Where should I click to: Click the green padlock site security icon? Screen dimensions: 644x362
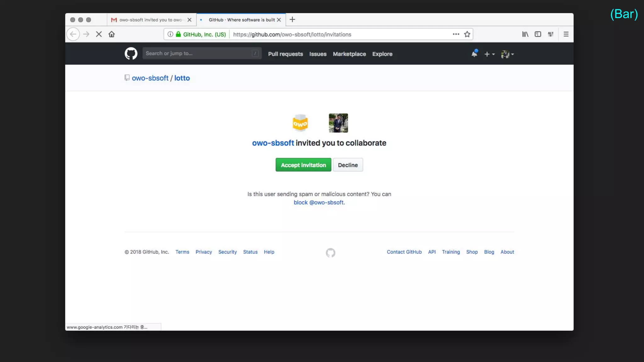(x=178, y=34)
